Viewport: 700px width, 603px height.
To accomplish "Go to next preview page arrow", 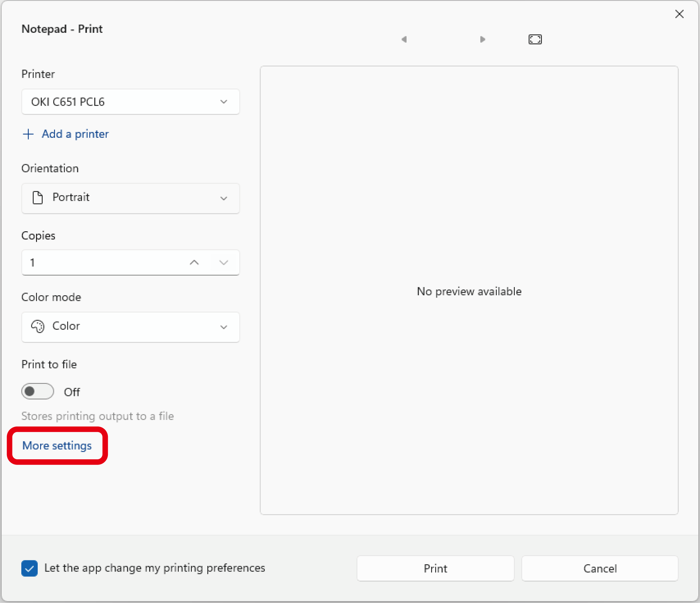I will click(x=482, y=39).
